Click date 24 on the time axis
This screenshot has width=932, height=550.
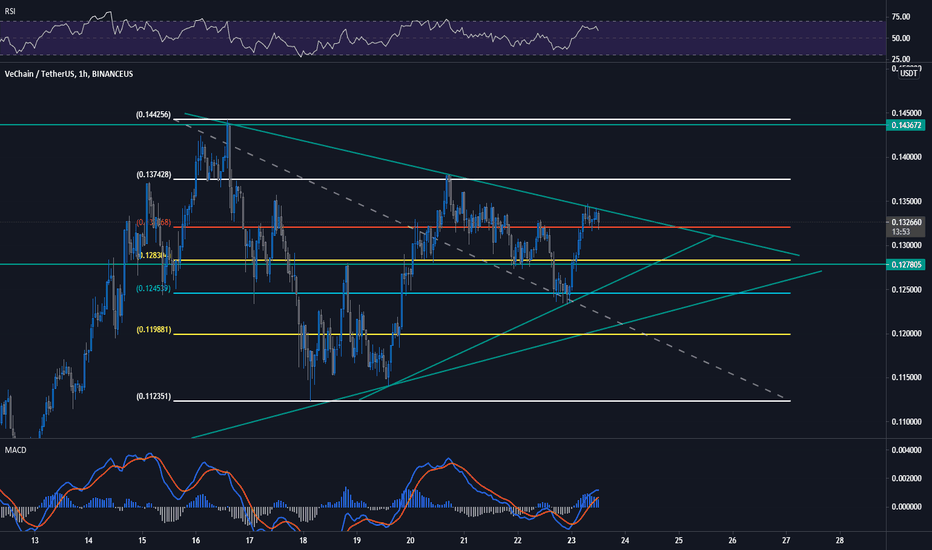coord(625,540)
